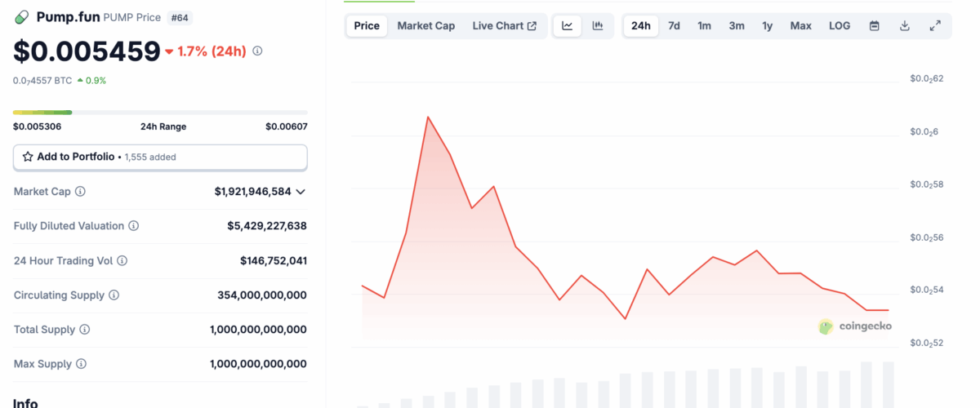This screenshot has height=408, width=980.
Task: Select the Price tab
Action: [x=367, y=26]
